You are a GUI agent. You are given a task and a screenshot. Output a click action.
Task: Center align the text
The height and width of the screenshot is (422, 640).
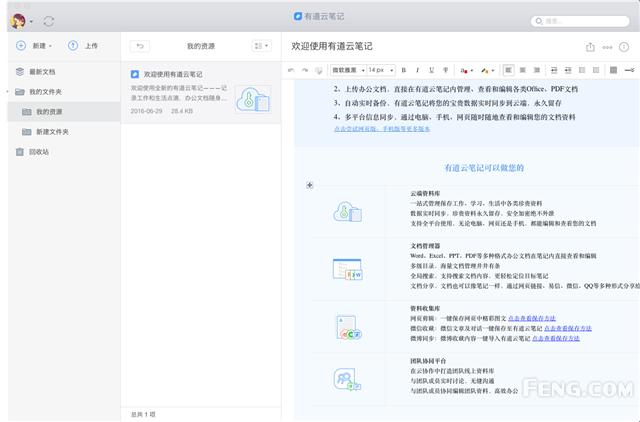(522, 70)
